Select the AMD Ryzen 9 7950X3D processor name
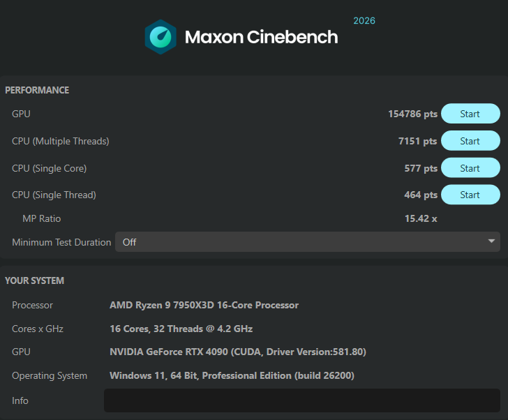The width and height of the screenshot is (508, 420). [204, 305]
